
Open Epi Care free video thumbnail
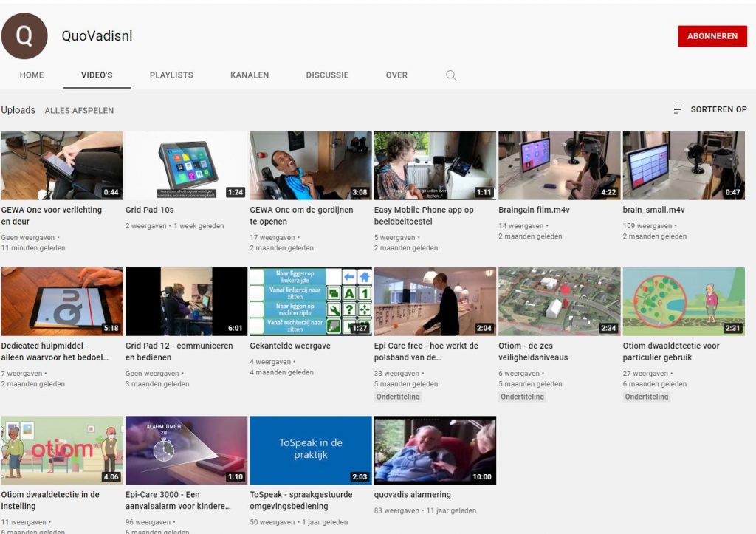pyautogui.click(x=435, y=301)
